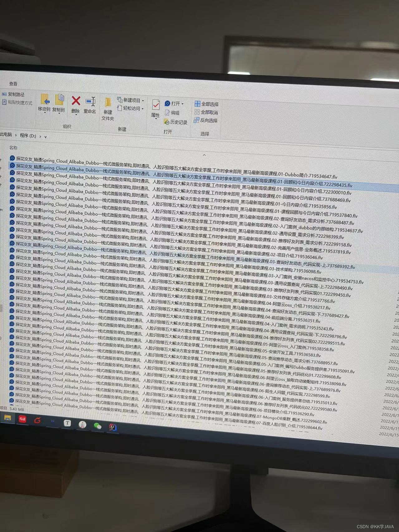Viewport: 399px width, 532px height.
Task: Open the 属性 (Properties) checkmark icon
Action: coord(156,105)
